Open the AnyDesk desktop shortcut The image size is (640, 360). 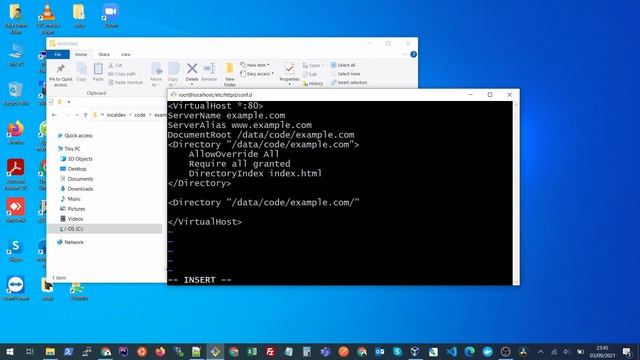click(16, 210)
